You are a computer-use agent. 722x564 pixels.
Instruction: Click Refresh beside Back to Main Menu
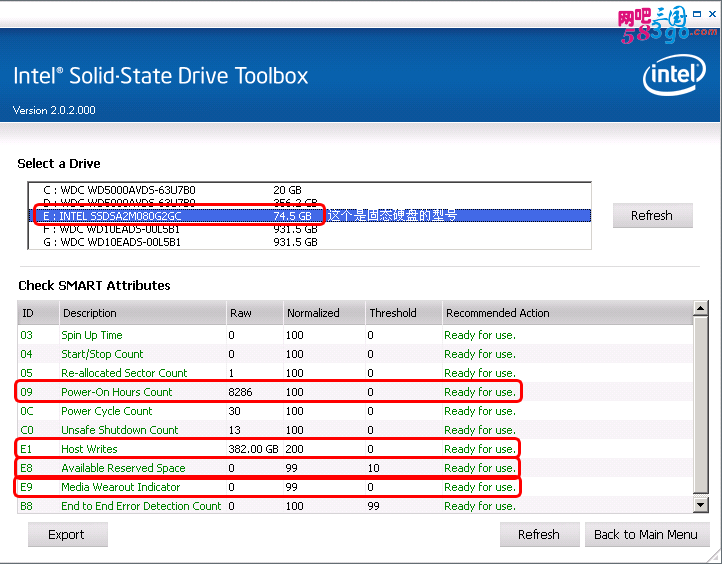tap(539, 534)
